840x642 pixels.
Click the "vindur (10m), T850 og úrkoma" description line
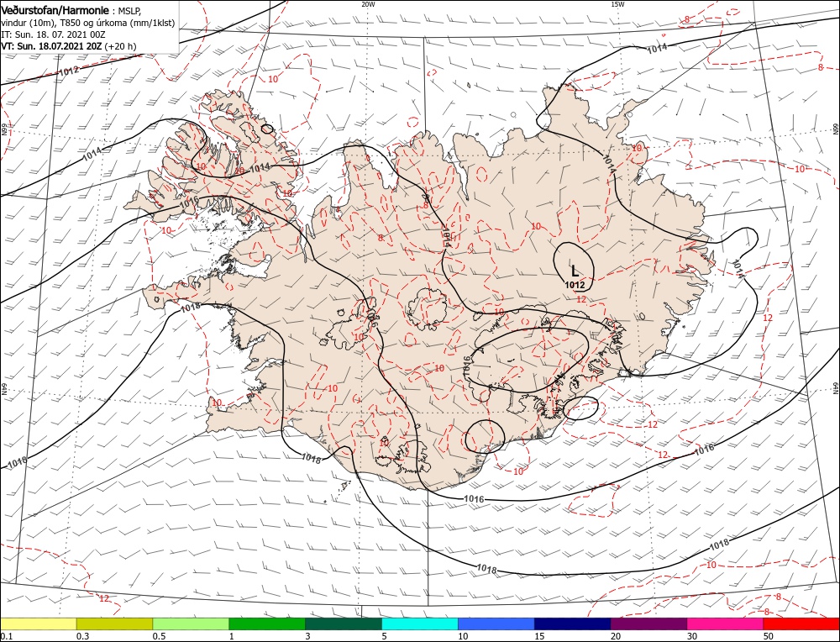[x=87, y=23]
